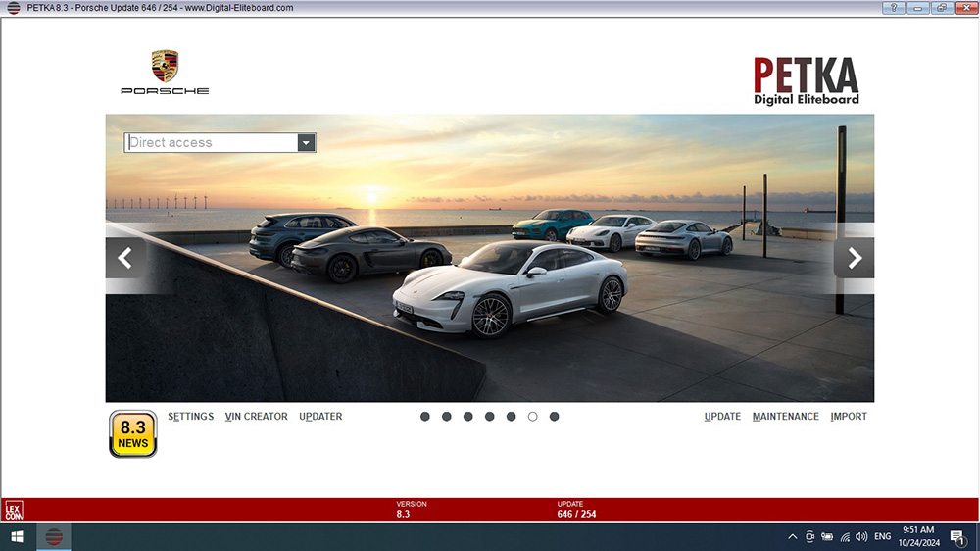Expand the Direct access dropdown arrow

coord(306,142)
